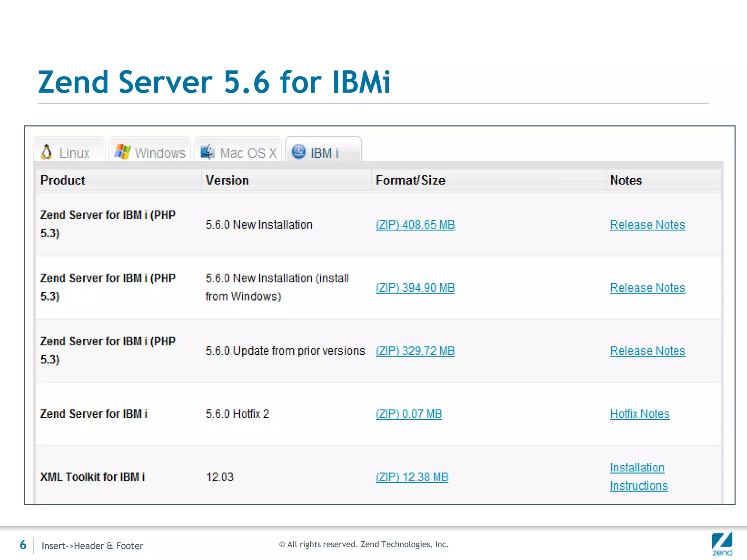The width and height of the screenshot is (747, 560).
Task: Switch to the Linux tab
Action: (69, 149)
